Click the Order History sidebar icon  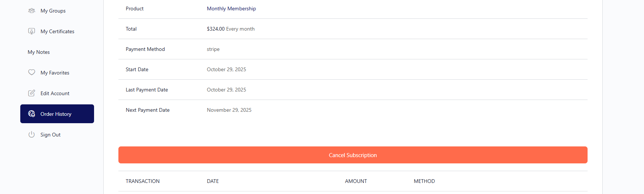click(32, 114)
